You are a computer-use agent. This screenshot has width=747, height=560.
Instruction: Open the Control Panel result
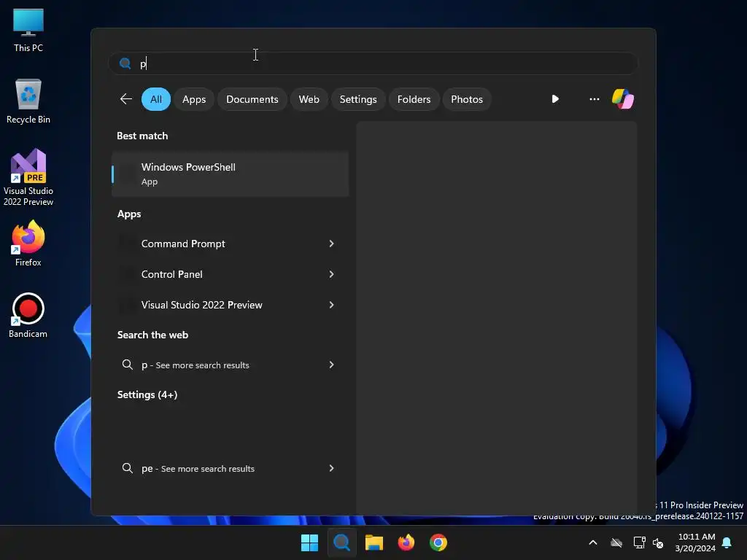click(220, 274)
